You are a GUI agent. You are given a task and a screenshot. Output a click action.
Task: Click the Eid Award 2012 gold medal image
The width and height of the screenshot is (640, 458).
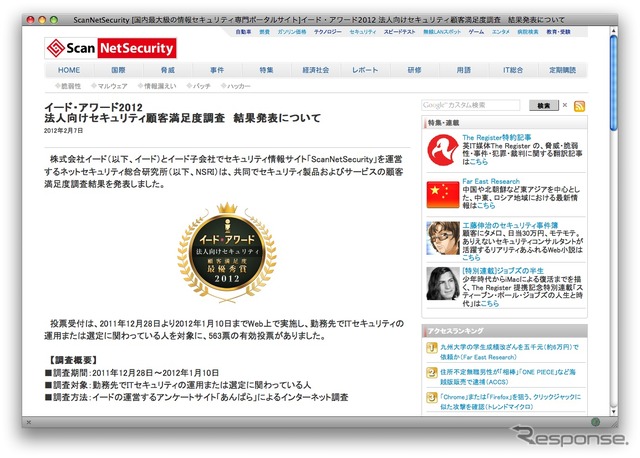coord(226,253)
